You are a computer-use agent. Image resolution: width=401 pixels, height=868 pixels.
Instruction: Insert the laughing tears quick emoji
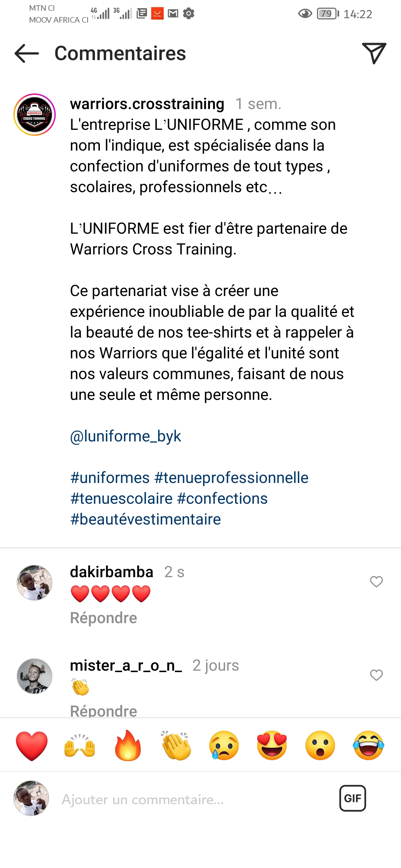point(368,746)
